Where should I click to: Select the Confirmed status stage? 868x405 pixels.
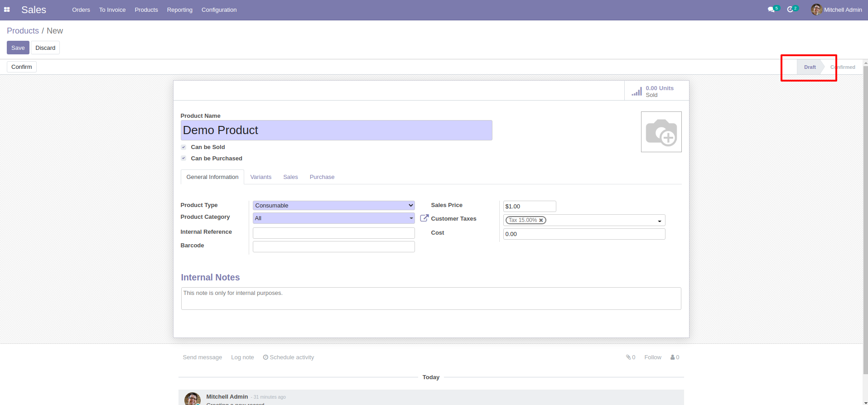click(843, 67)
